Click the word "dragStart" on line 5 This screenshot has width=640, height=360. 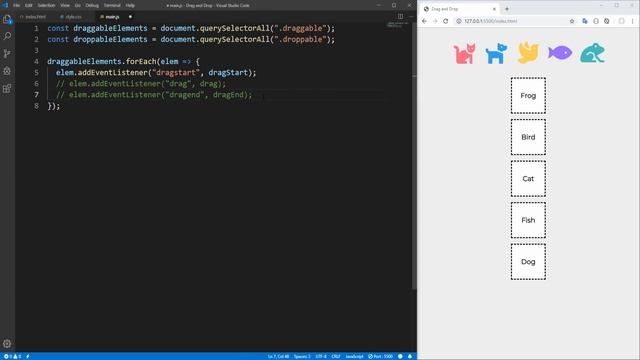[228, 73]
